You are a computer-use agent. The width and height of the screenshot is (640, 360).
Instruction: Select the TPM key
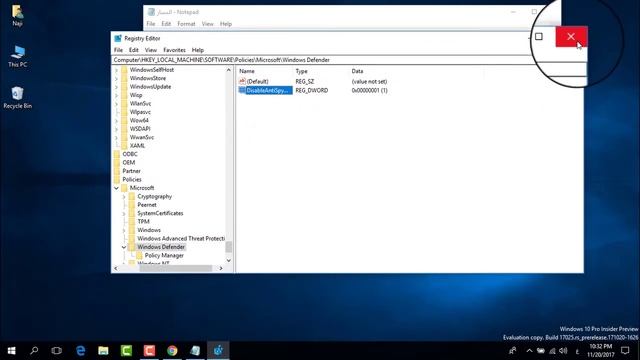143,222
